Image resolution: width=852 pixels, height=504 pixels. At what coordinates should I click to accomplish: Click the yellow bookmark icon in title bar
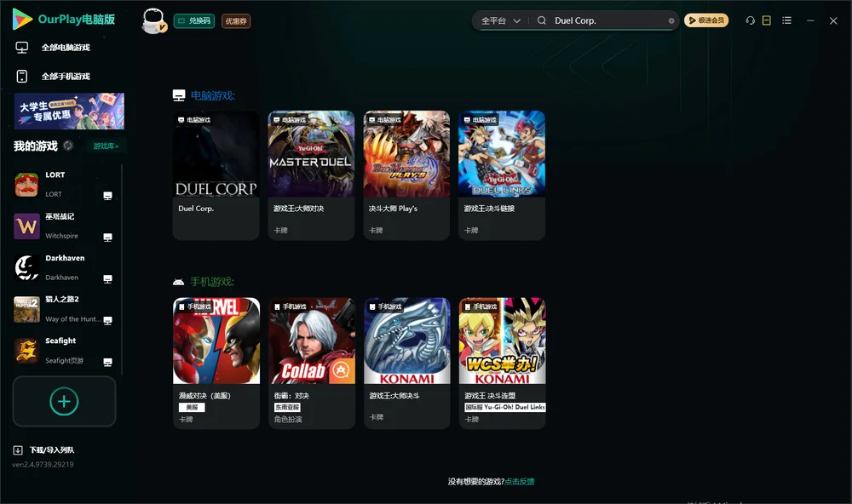pos(766,20)
